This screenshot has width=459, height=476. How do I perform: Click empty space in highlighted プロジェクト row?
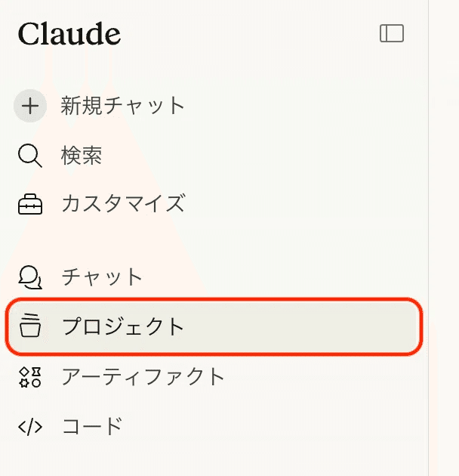tap(302, 326)
